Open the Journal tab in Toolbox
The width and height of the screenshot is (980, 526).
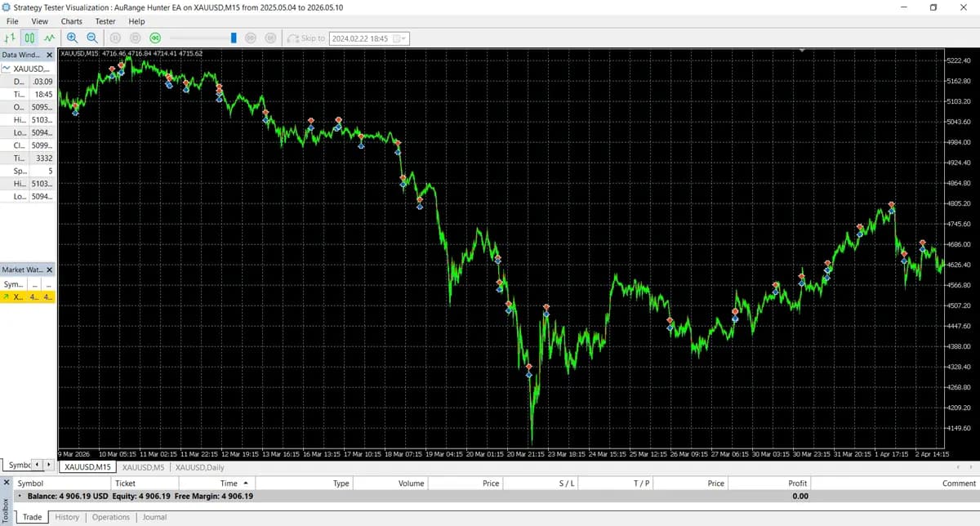pos(154,517)
